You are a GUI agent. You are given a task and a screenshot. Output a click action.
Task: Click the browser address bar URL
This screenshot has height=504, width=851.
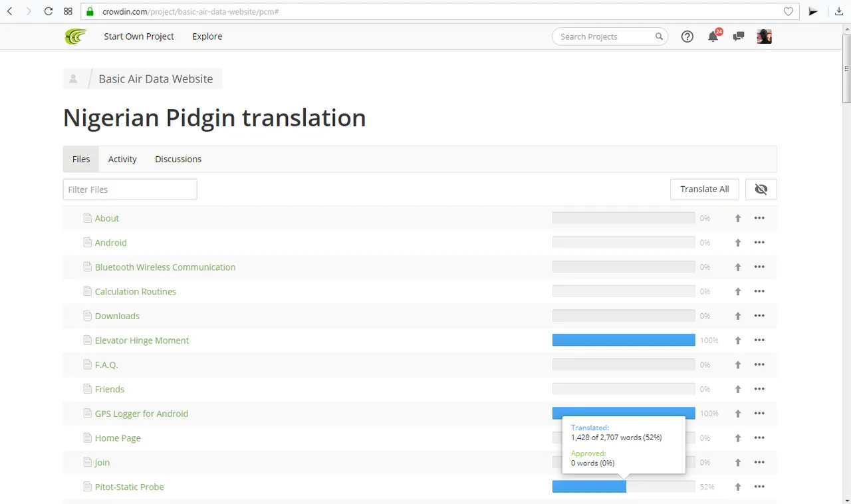click(190, 12)
